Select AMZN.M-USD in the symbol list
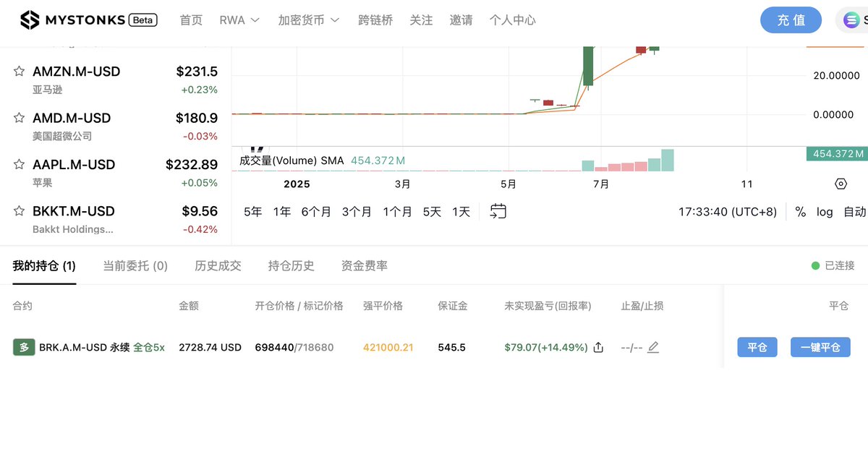Screen dimensions: 868x449 116,80
